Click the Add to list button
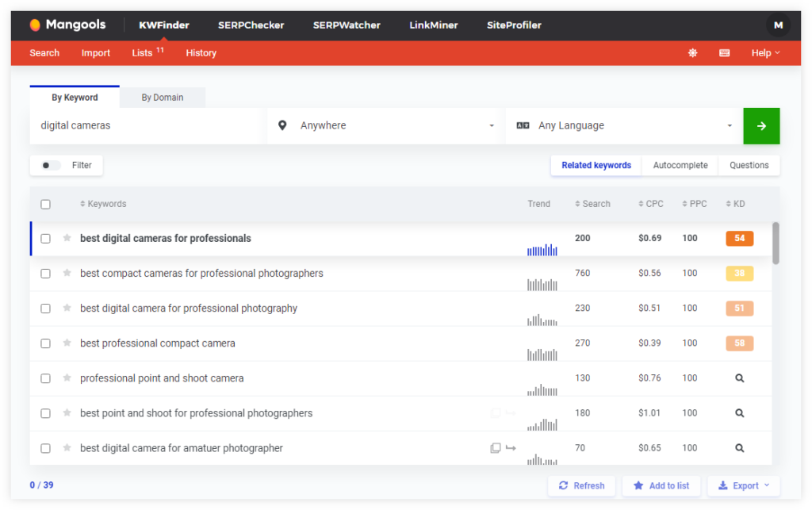 click(661, 485)
